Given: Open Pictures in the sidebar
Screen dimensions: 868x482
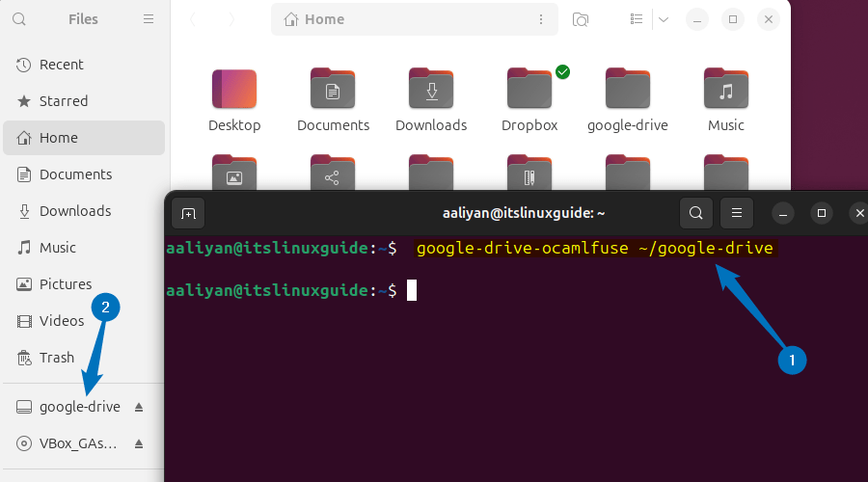Looking at the screenshot, I should [84, 283].
